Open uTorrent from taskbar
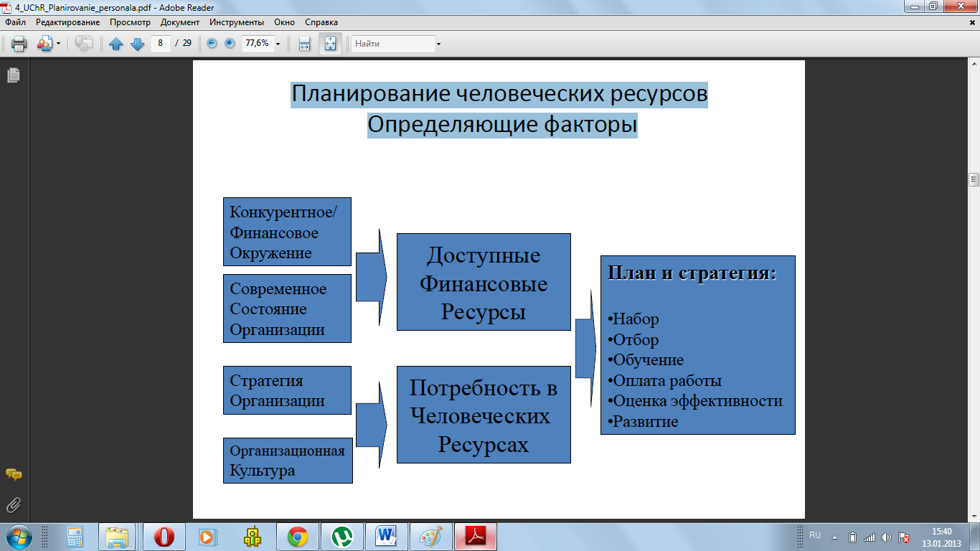The width and height of the screenshot is (980, 551). click(x=342, y=537)
